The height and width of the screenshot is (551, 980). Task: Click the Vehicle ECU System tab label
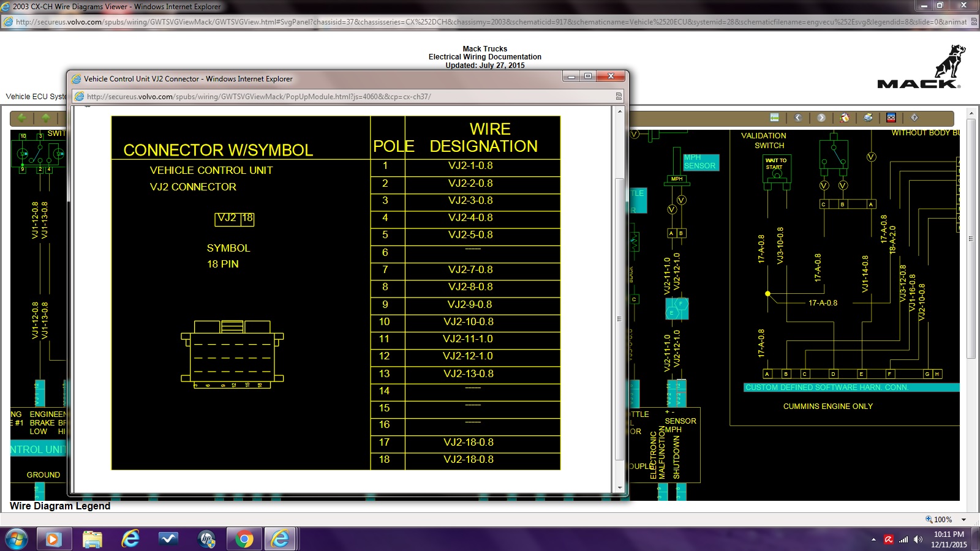pos(36,97)
